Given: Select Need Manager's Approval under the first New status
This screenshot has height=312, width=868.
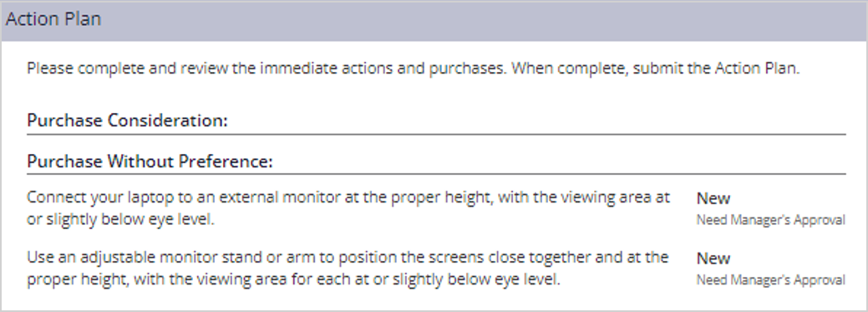Looking at the screenshot, I should click(x=770, y=220).
